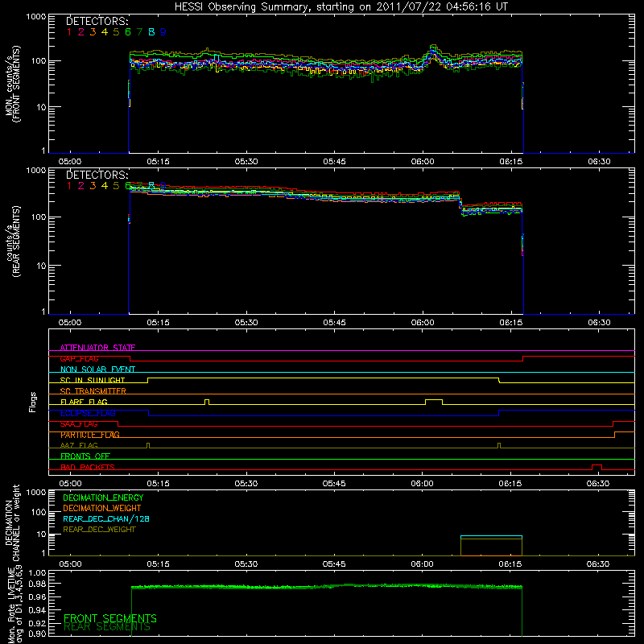The width and height of the screenshot is (644, 644).
Task: Click DETECTORS: label in front segments plot
Action: [97, 22]
